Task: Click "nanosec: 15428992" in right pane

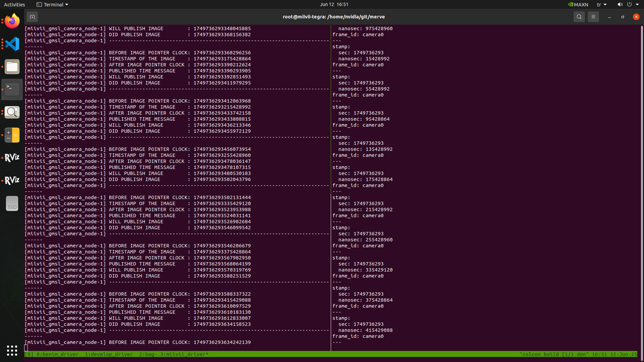Action: coord(364,59)
